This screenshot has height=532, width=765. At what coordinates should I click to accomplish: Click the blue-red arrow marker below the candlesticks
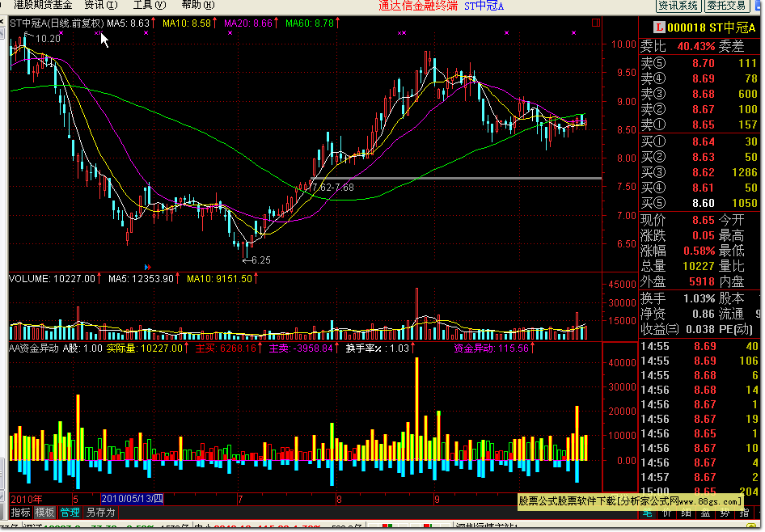(x=148, y=268)
